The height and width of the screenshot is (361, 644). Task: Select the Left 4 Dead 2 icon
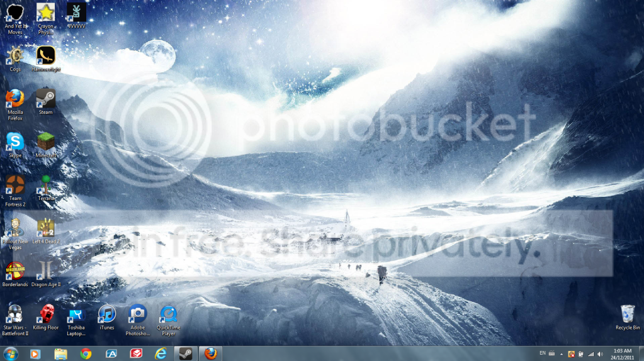[45, 231]
